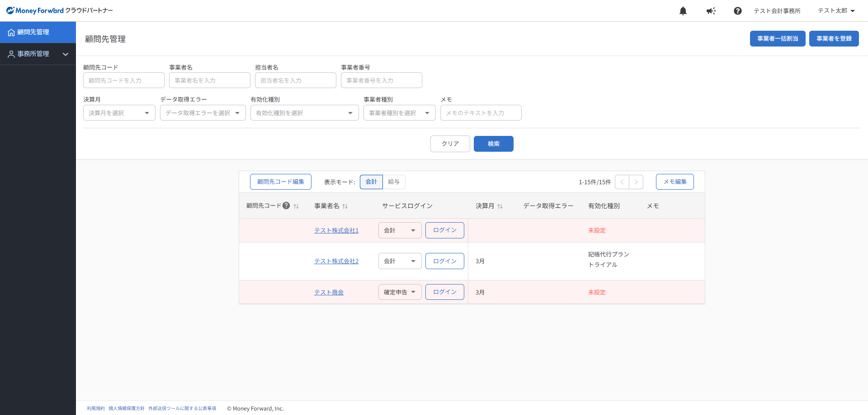
Task: Click テスト会計事務所 office name
Action: pyautogui.click(x=777, y=11)
